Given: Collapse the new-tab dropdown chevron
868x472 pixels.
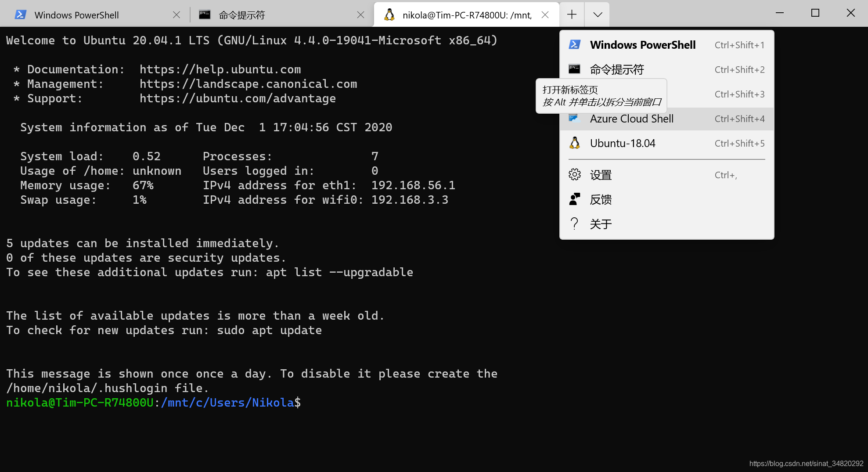Looking at the screenshot, I should coord(597,14).
